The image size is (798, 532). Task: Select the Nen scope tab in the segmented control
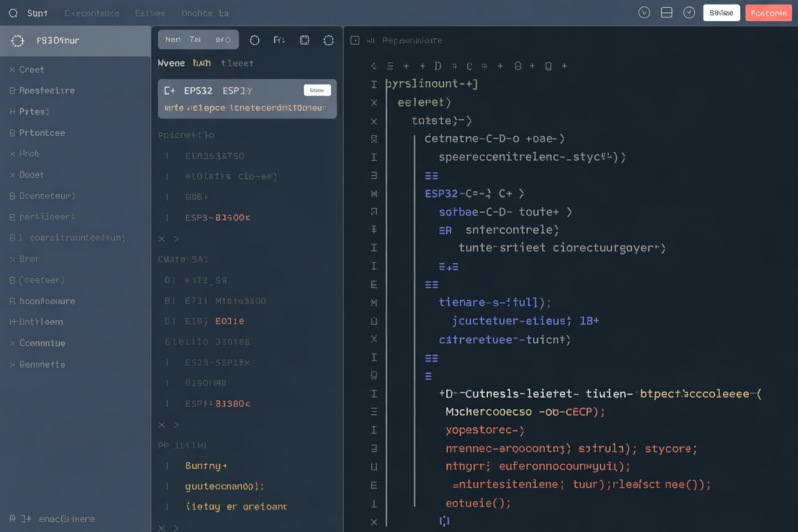point(173,39)
